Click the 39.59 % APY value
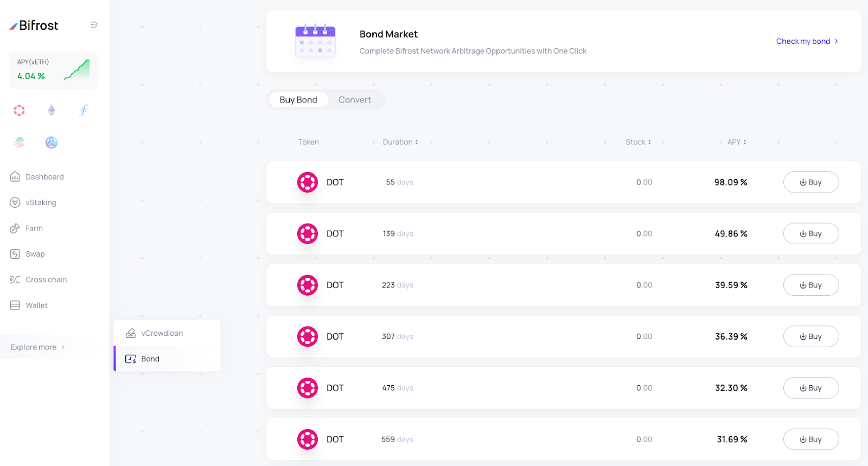 [x=731, y=285]
